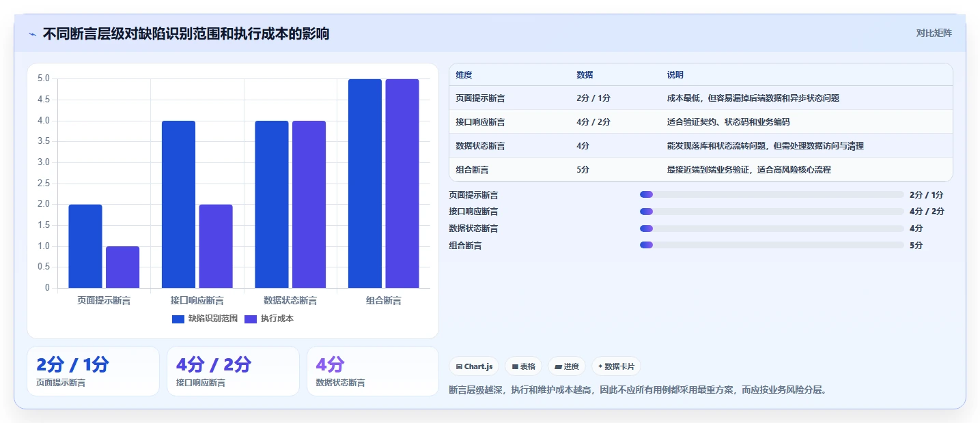The width and height of the screenshot is (980, 423).
Task: Click the 说明 column header
Action: [675, 74]
